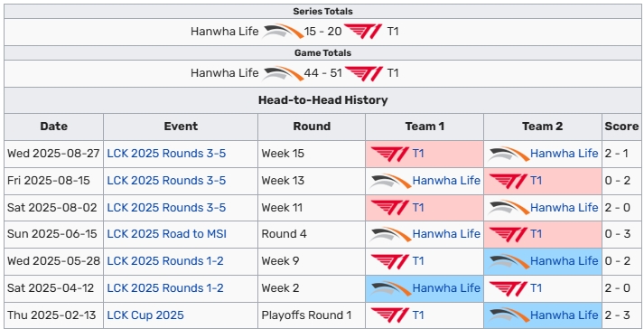Click the Score column header
The width and height of the screenshot is (644, 329).
pos(621,127)
